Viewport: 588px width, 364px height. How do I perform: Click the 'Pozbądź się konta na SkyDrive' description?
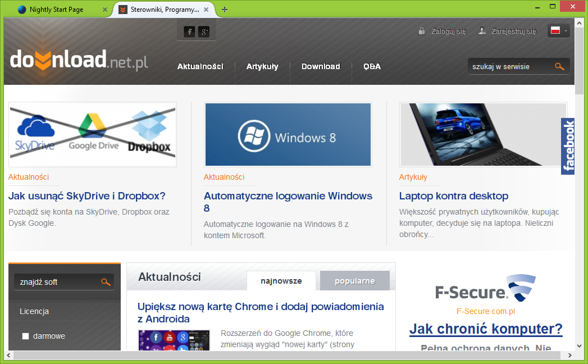[x=89, y=217]
